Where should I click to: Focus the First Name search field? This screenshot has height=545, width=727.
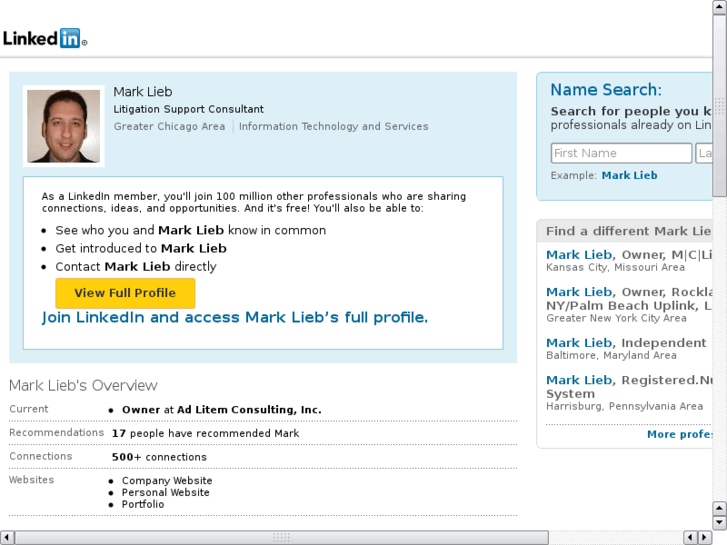621,153
